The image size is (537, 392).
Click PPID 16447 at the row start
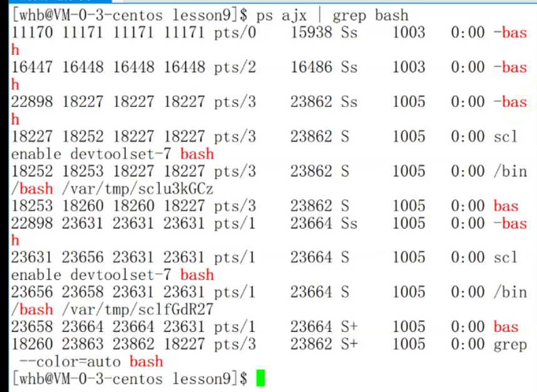pos(32,67)
